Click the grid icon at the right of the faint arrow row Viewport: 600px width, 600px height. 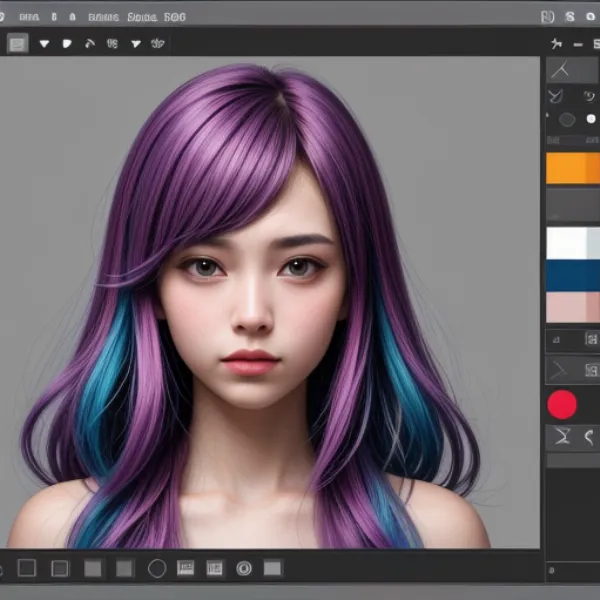click(x=592, y=370)
